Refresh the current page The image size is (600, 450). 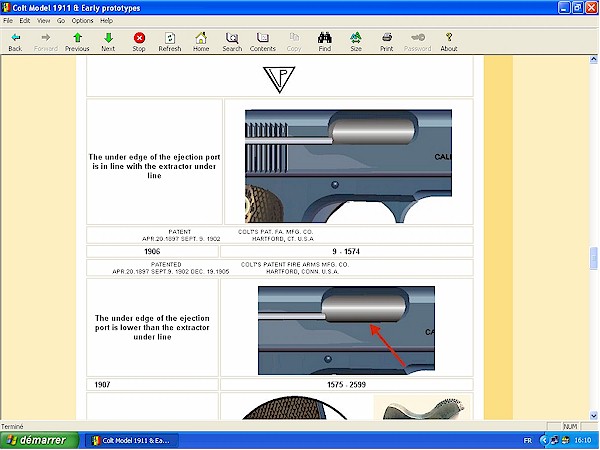(170, 41)
